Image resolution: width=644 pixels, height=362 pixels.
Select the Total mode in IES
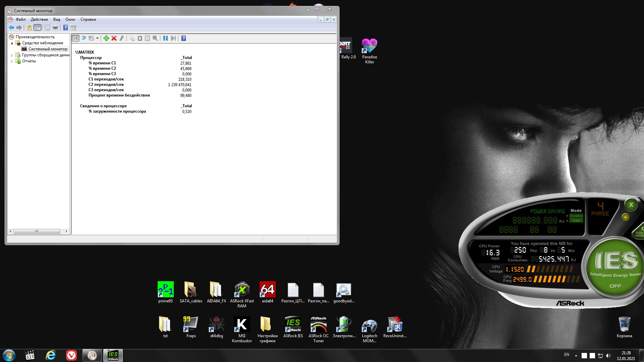[x=576, y=221]
